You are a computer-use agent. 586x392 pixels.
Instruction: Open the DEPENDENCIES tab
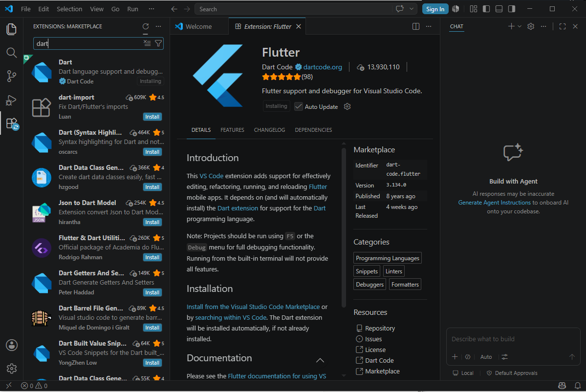pyautogui.click(x=313, y=130)
